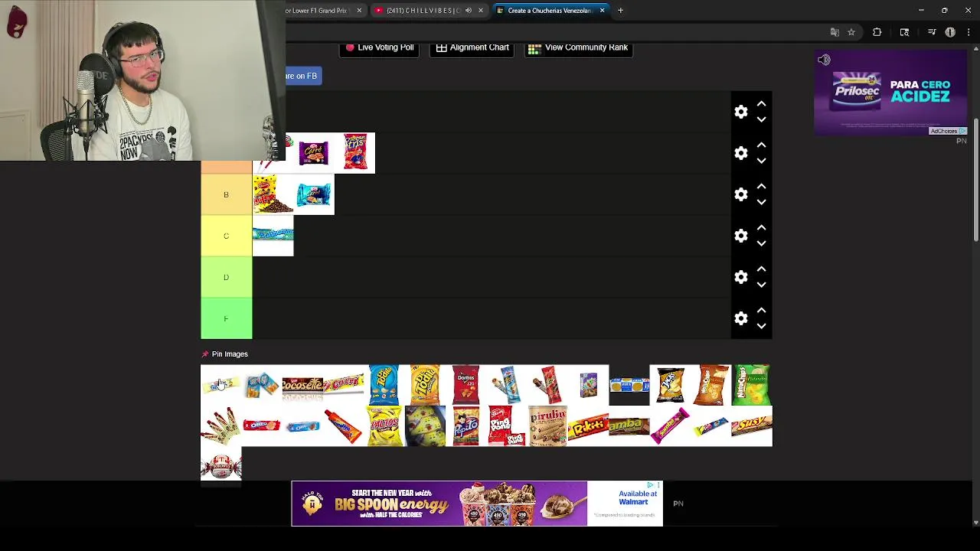
Task: Move the D tier row down
Action: 761,285
